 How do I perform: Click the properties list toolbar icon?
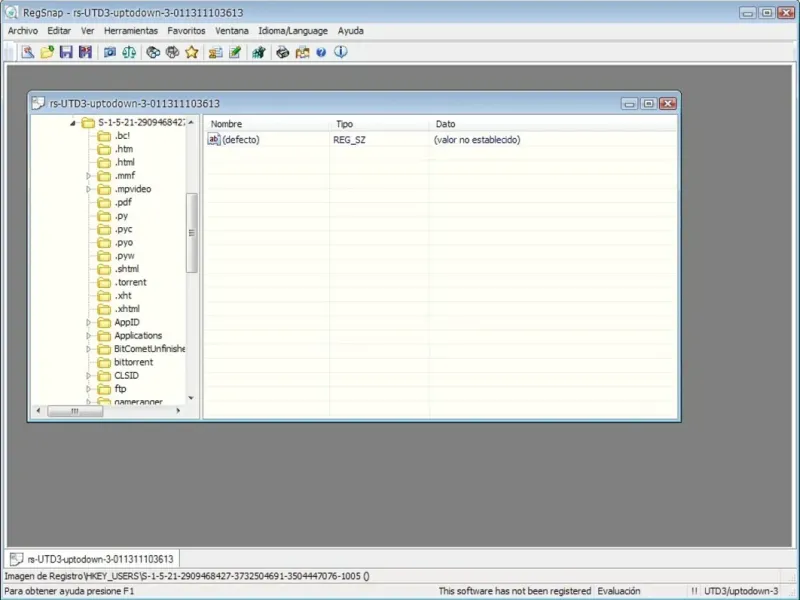pyautogui.click(x=215, y=52)
